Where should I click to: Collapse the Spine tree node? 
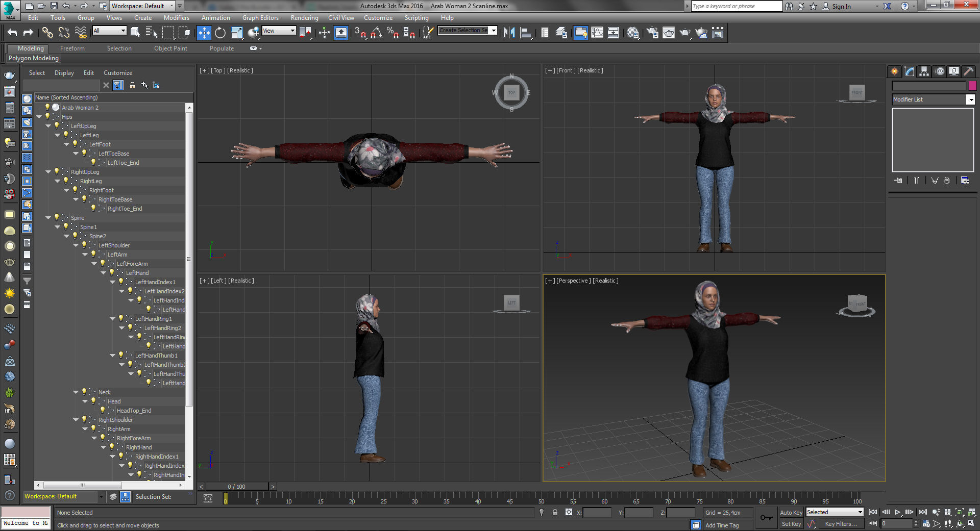48,218
